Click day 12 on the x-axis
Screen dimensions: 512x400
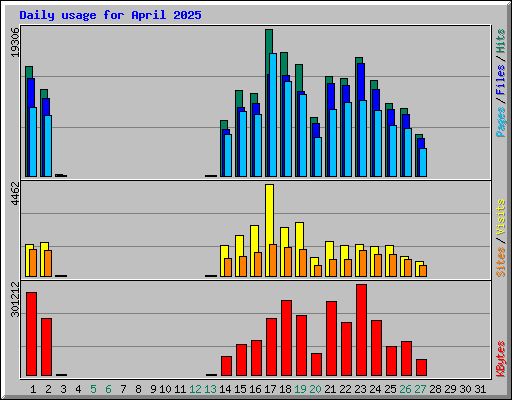195,389
